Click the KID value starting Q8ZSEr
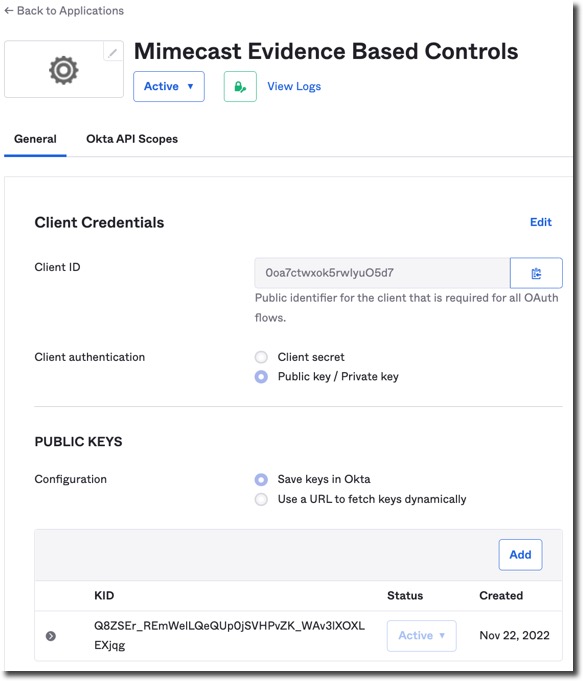 click(229, 635)
